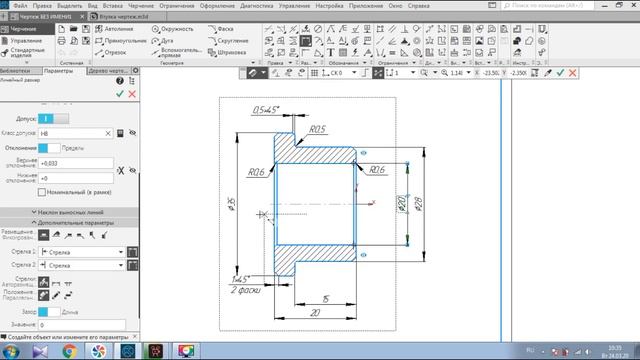Toggle the Зазор / Длина switch

click(x=49, y=312)
